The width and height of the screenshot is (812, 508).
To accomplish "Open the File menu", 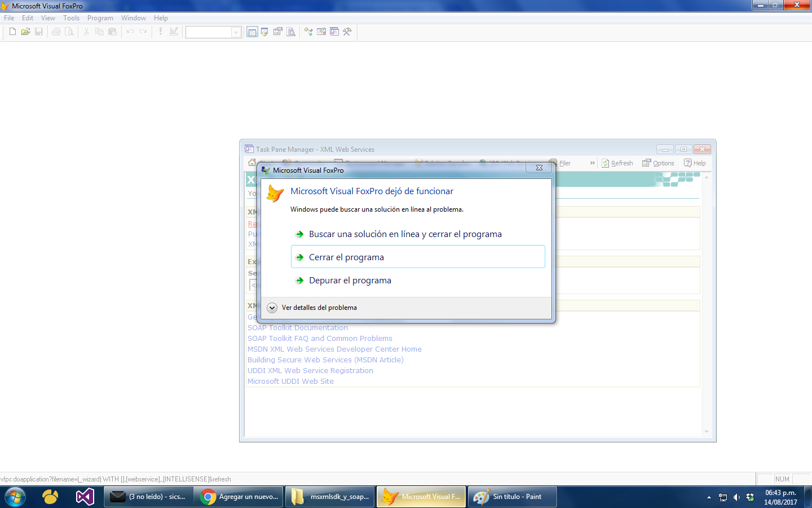I will 9,18.
